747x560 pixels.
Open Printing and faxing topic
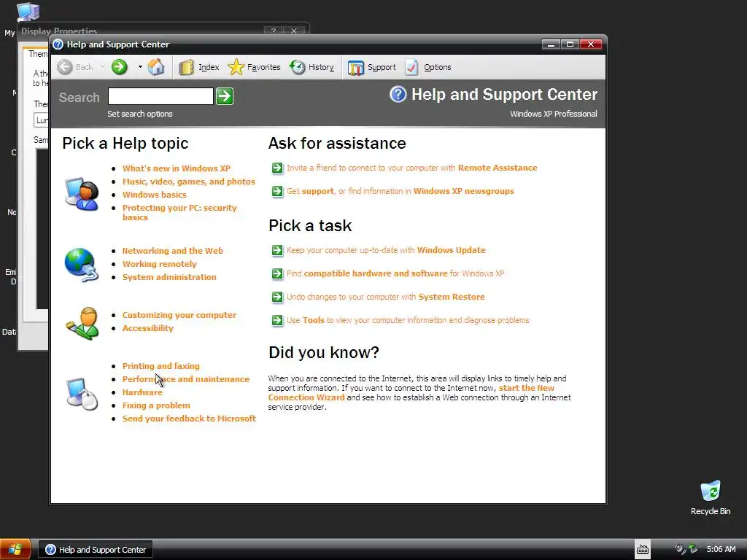click(x=161, y=366)
